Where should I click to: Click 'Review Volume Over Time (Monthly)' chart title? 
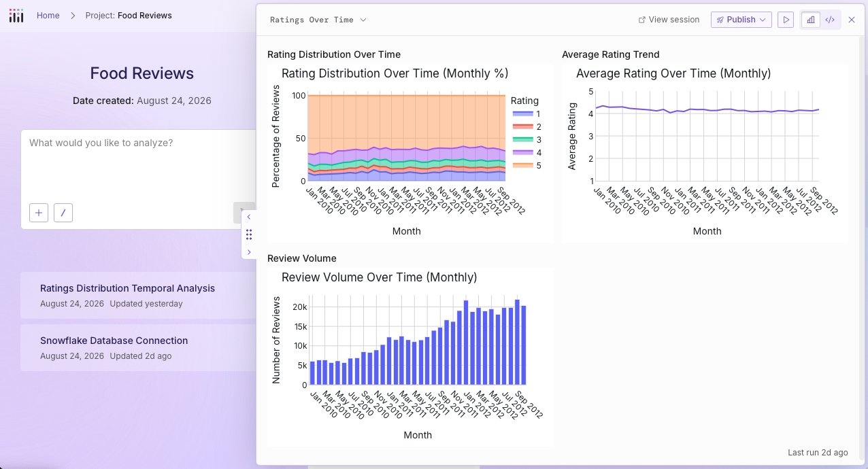click(379, 277)
